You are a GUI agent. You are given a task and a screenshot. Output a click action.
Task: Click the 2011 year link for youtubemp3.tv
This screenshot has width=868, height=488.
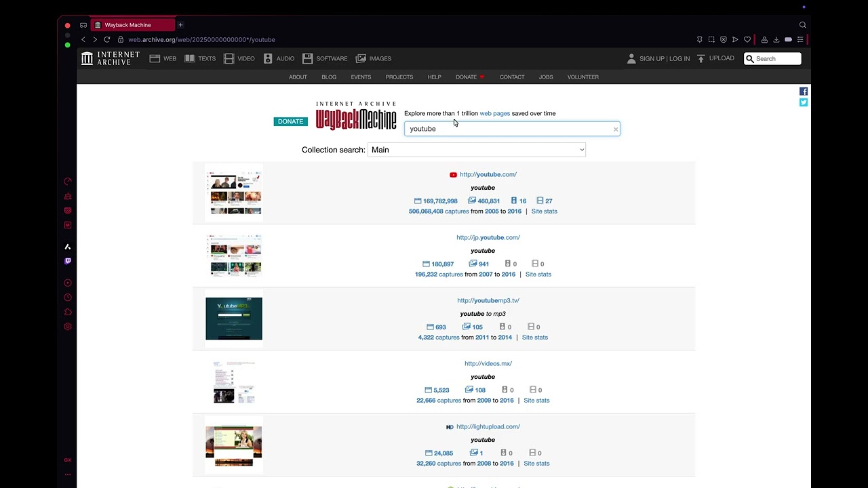click(x=482, y=338)
